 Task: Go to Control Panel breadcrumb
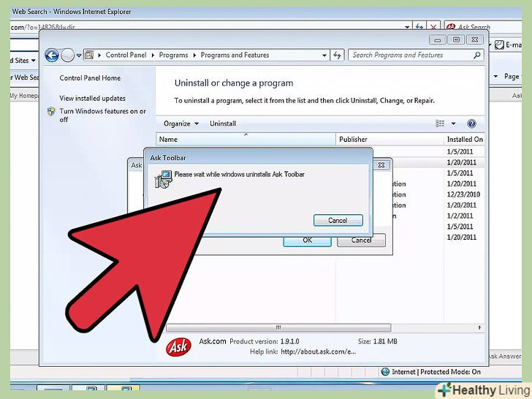(126, 55)
